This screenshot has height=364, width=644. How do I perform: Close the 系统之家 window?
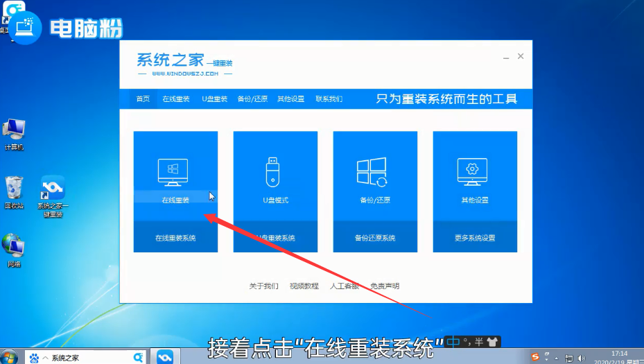coord(521,56)
